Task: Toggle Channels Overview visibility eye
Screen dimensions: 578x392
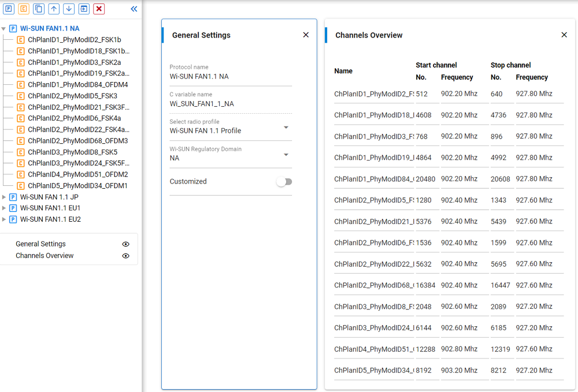Action: tap(125, 256)
